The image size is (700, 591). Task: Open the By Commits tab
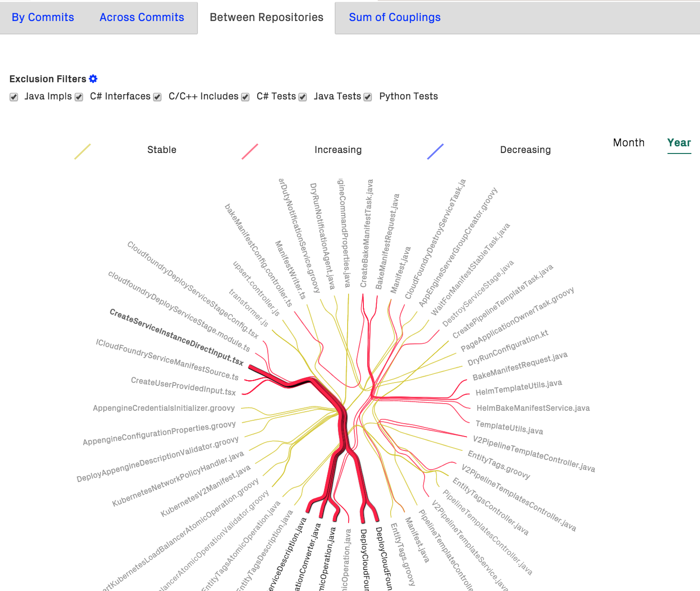click(43, 17)
